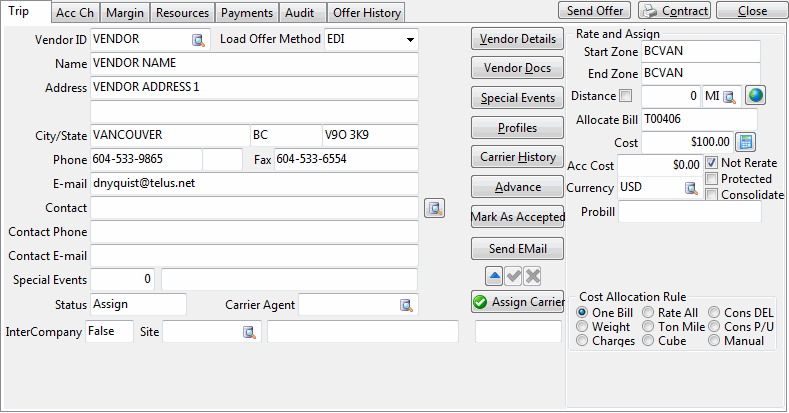Enable the Protected checkbox
This screenshot has height=413, width=789.
coord(711,179)
